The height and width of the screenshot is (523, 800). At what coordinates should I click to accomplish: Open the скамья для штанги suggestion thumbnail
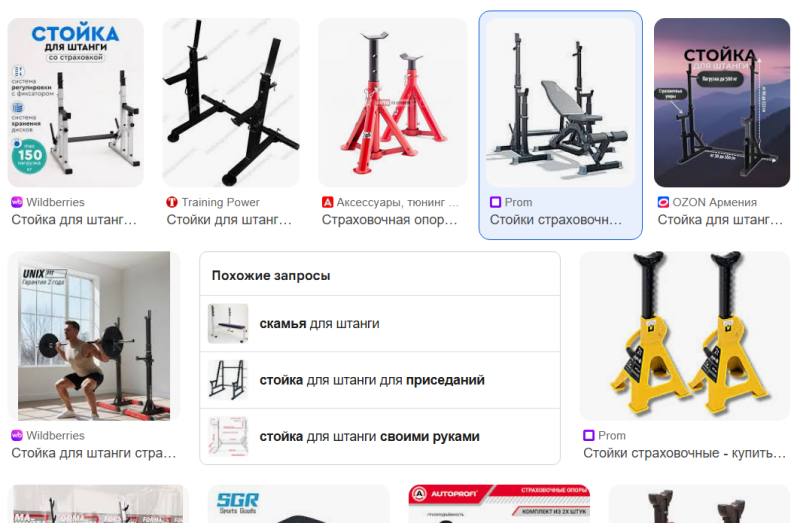click(x=228, y=323)
